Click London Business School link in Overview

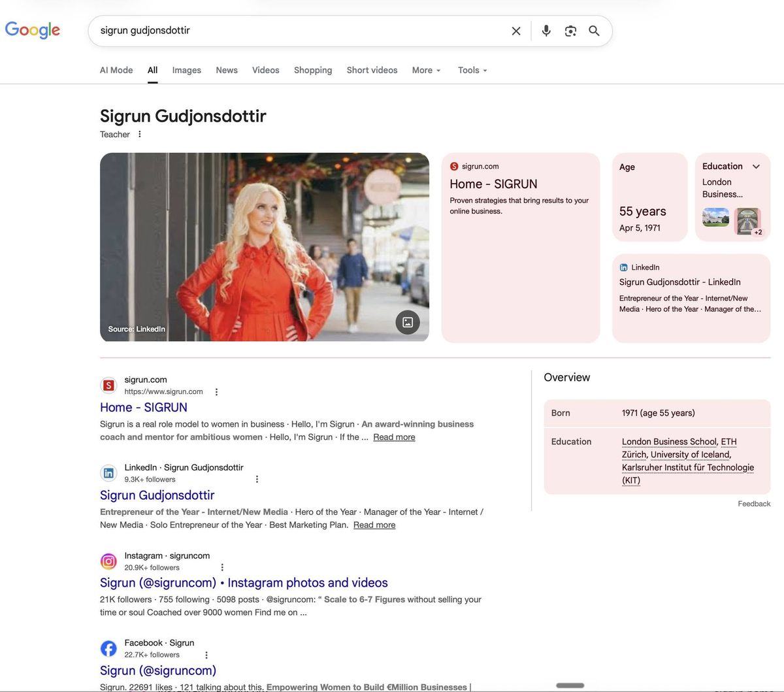[669, 442]
